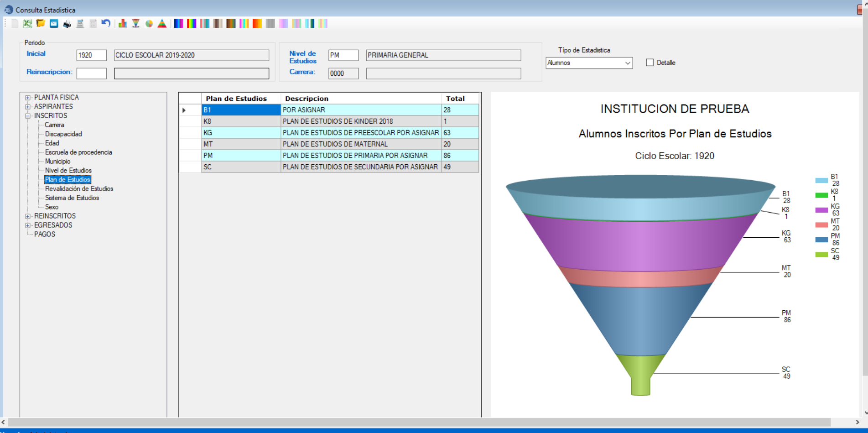Select Nivel de Estudios in tree
This screenshot has height=433, width=868.
68,171
